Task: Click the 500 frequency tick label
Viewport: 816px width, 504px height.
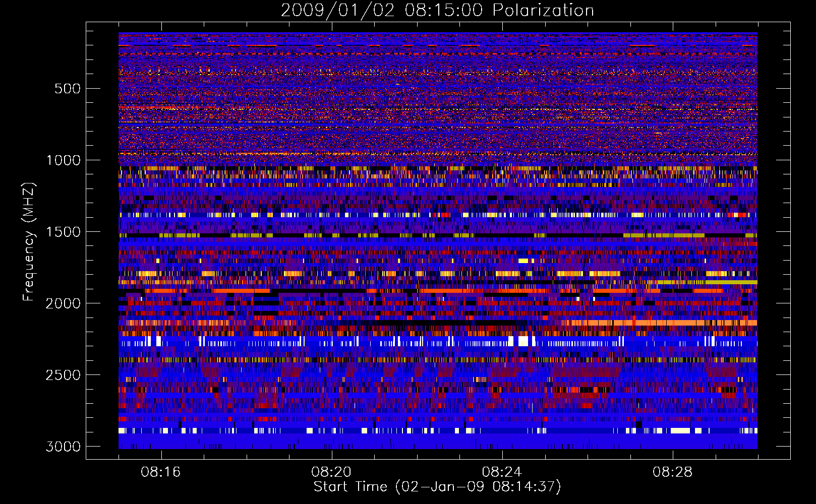Action: pyautogui.click(x=68, y=89)
